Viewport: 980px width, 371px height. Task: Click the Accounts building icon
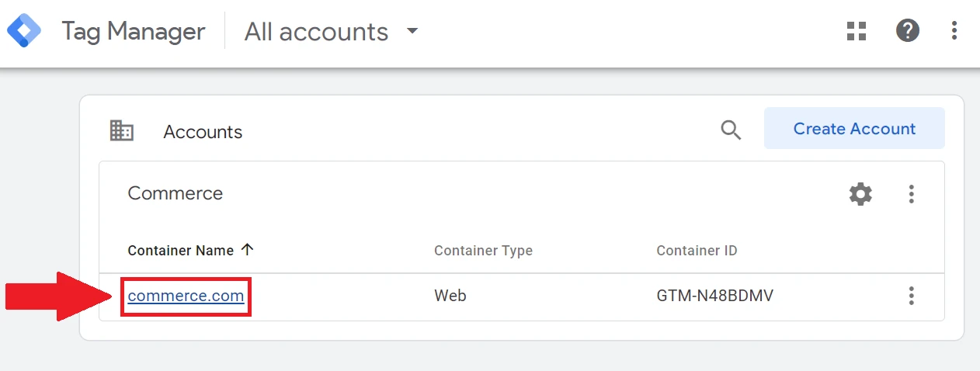(122, 130)
